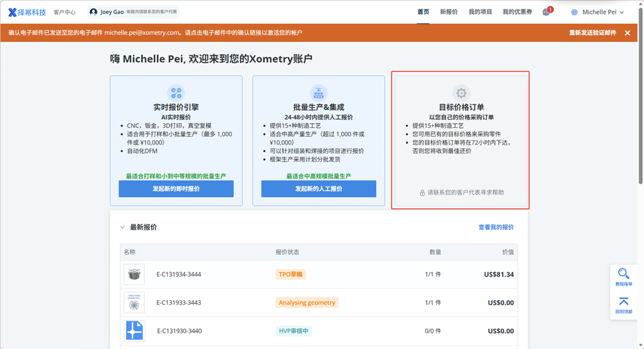Click 回到顶部 back-to-top icon
The width and height of the screenshot is (644, 349).
(624, 302)
